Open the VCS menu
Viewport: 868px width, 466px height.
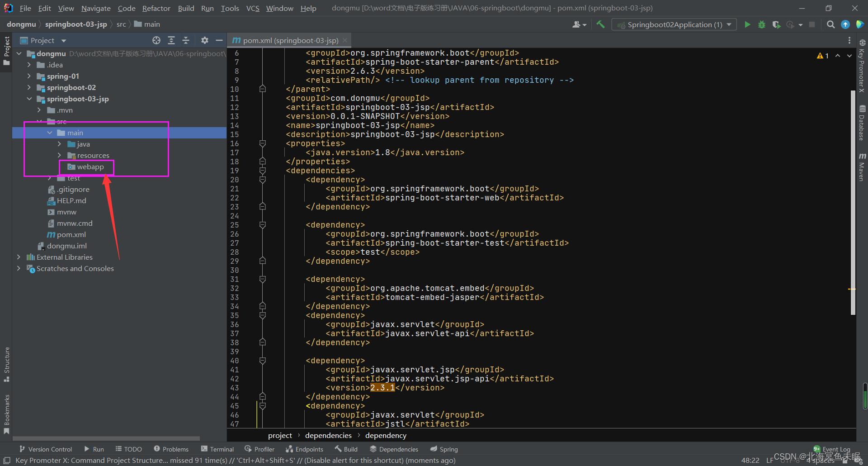click(x=253, y=8)
